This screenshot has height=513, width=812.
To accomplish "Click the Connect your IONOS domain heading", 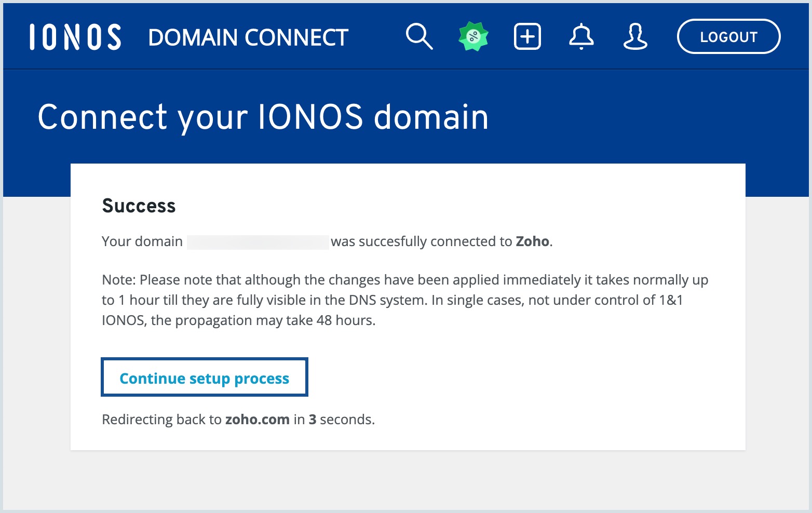I will pos(263,117).
